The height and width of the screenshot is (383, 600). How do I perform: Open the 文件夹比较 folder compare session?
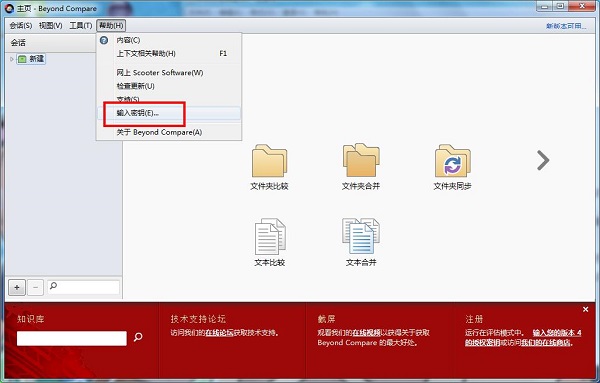(x=269, y=167)
